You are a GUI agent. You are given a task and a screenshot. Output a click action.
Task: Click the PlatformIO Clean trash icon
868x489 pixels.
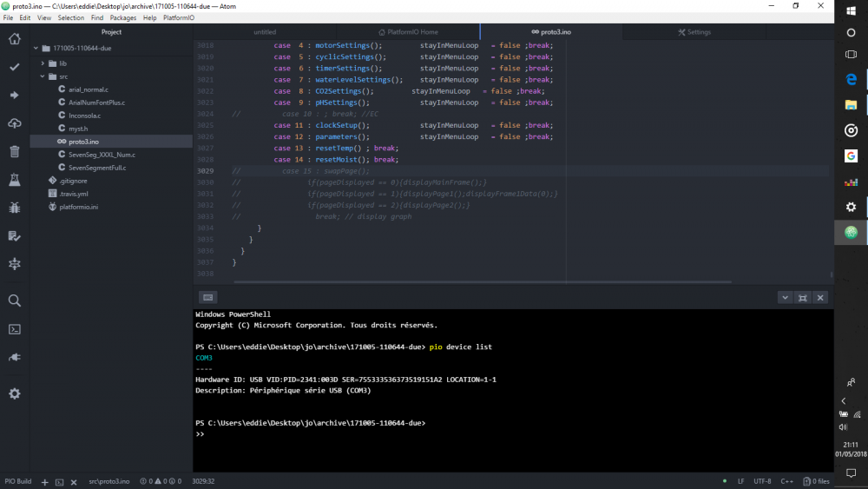[x=15, y=152]
